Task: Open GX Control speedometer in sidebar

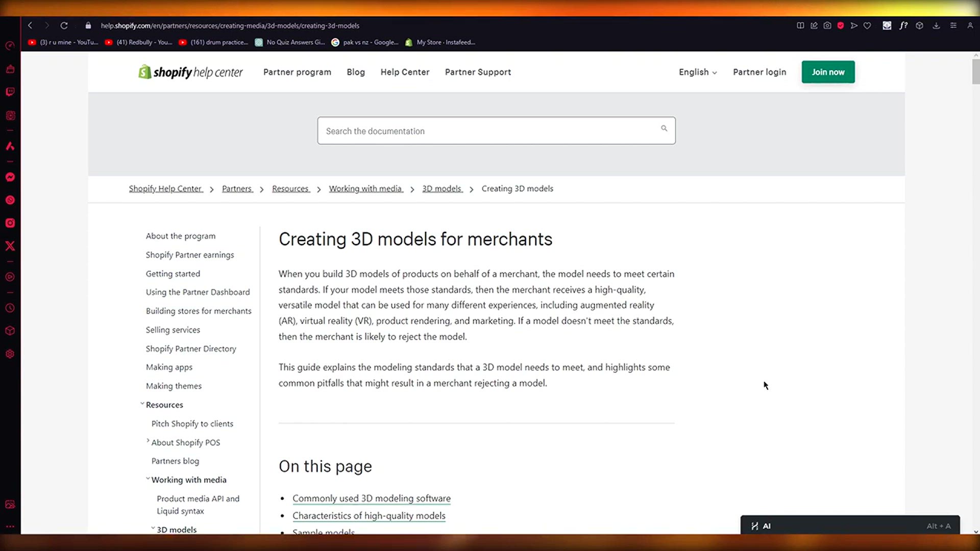Action: (10, 46)
